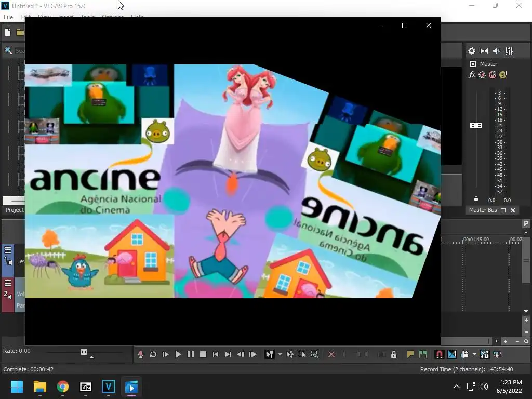Click the Master bus square icon
532x399 pixels.
pyautogui.click(x=473, y=64)
